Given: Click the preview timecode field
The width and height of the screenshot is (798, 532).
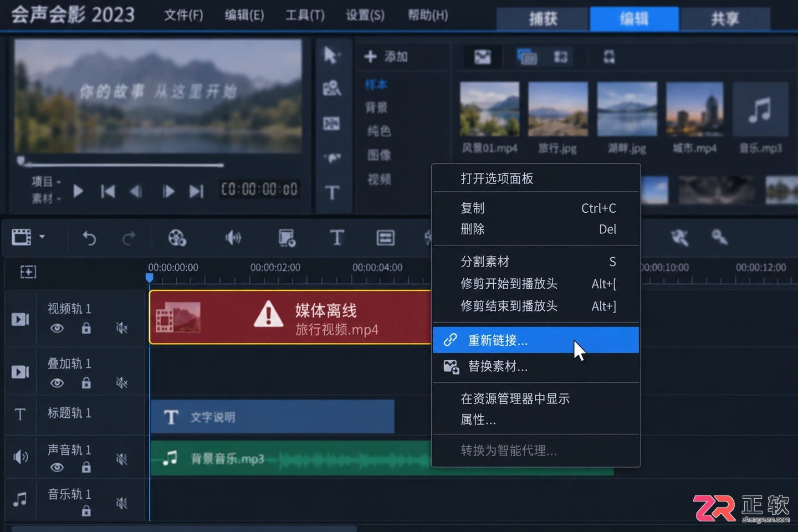Looking at the screenshot, I should click(x=259, y=190).
